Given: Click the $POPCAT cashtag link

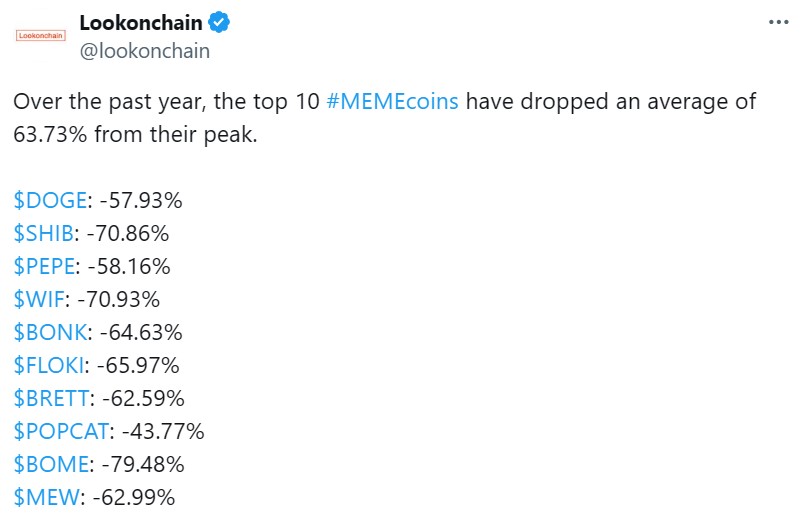Looking at the screenshot, I should [62, 431].
